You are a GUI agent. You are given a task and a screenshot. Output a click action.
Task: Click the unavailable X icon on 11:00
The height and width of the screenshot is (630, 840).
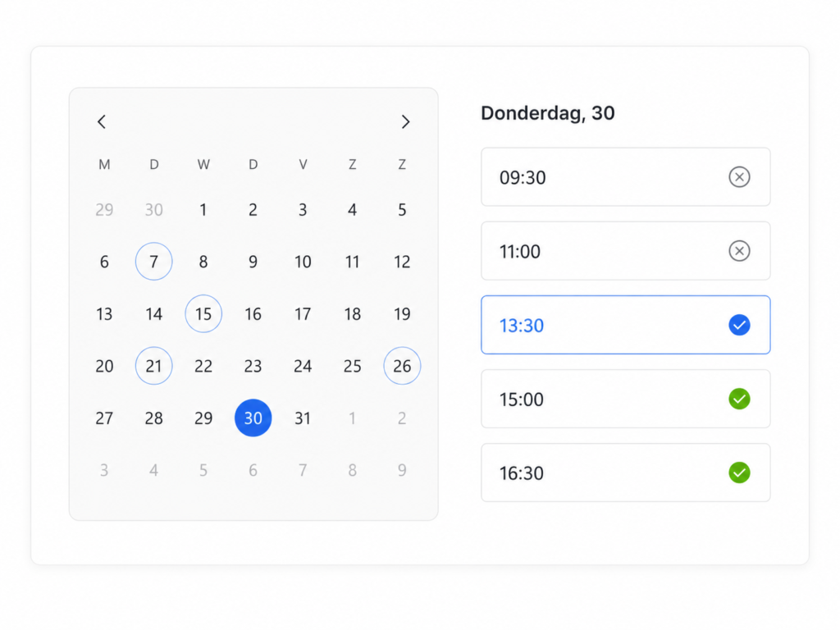coord(739,251)
